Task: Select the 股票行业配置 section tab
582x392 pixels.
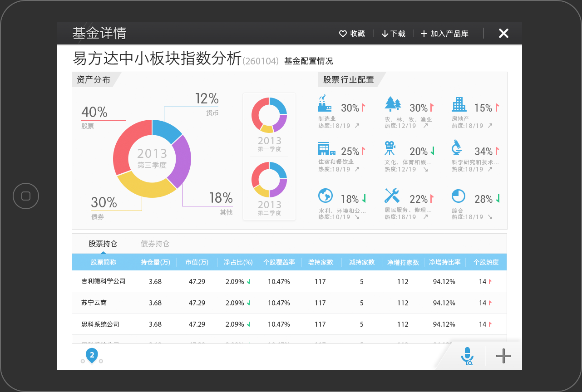Action: (x=349, y=80)
